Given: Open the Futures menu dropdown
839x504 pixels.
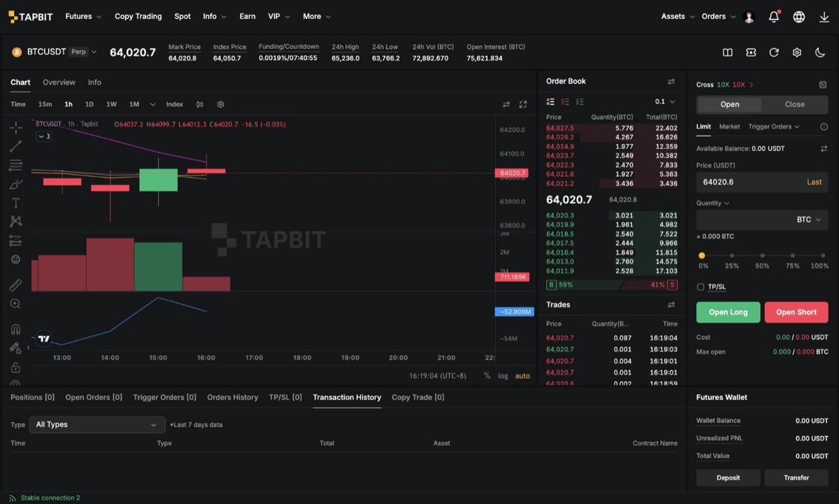Looking at the screenshot, I should pos(83,16).
